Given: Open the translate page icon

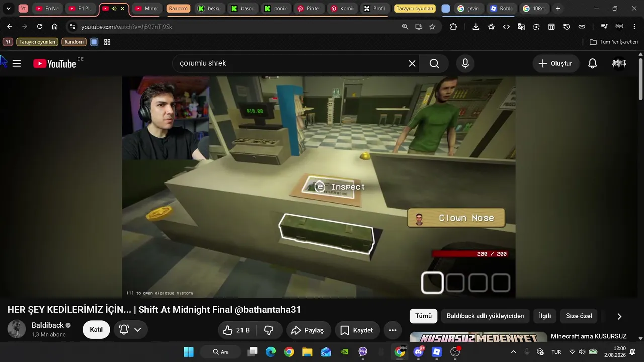Looking at the screenshot, I should click(x=521, y=27).
